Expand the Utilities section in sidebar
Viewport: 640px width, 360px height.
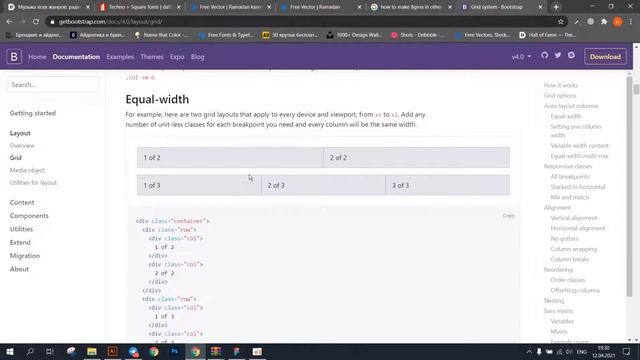pyautogui.click(x=21, y=229)
